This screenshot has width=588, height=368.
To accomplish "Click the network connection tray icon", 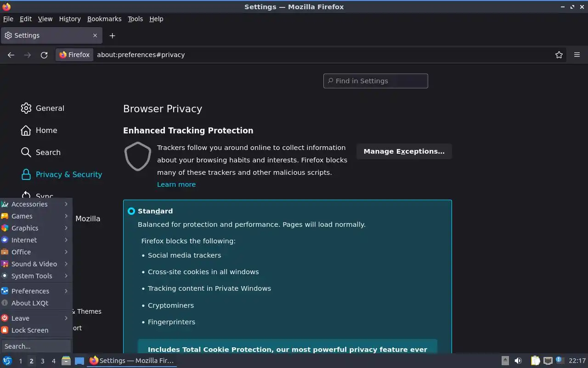I will click(x=548, y=361).
